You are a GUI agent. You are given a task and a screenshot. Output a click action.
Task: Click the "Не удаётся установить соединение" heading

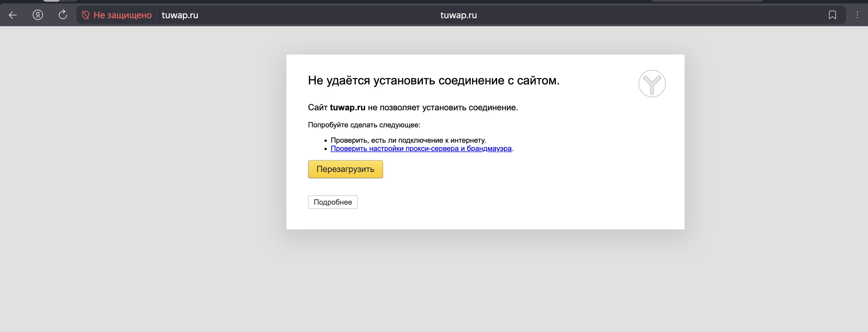(x=433, y=80)
